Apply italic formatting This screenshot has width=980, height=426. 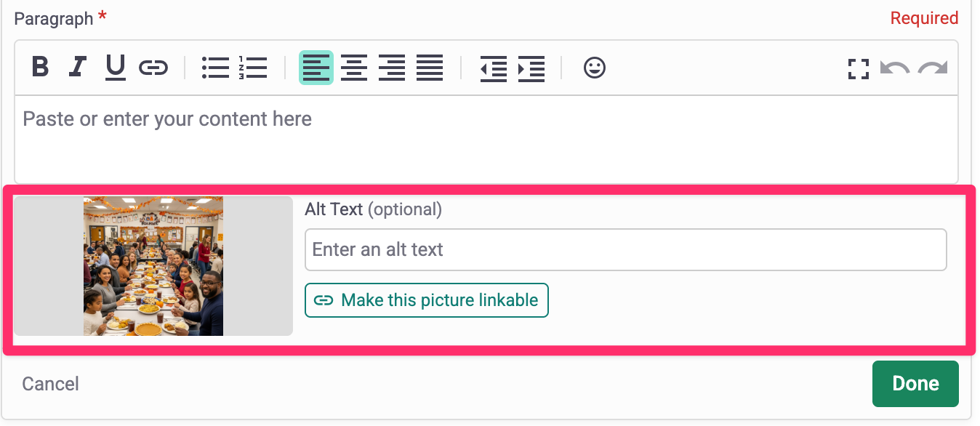tap(78, 68)
